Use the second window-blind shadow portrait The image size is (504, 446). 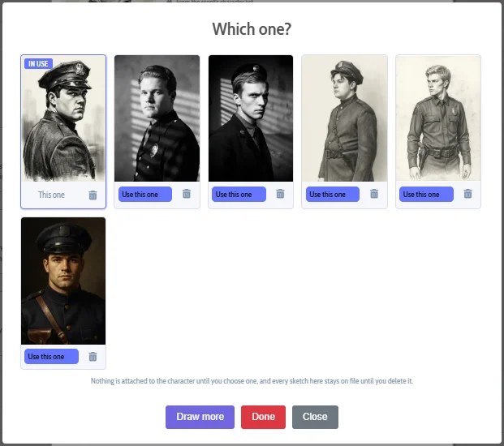click(145, 195)
